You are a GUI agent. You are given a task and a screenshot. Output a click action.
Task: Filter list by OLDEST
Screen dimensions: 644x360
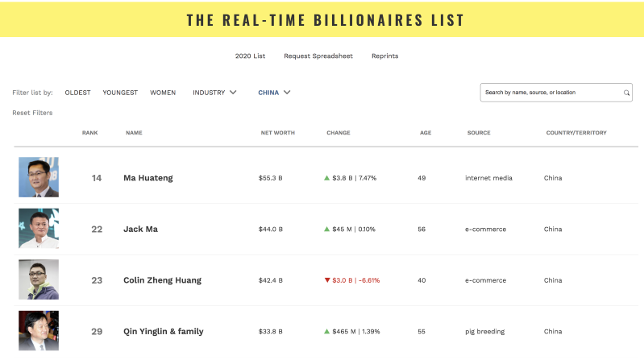pos(77,93)
